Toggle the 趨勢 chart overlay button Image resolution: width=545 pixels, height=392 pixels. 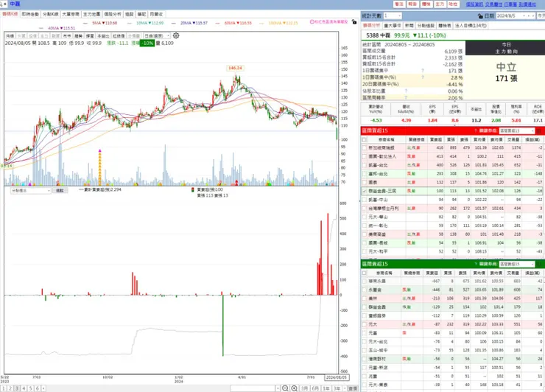79,36
